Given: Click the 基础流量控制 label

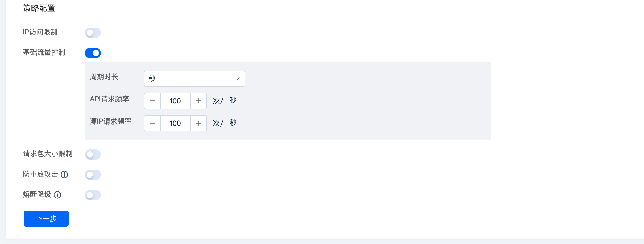Looking at the screenshot, I should (x=44, y=53).
